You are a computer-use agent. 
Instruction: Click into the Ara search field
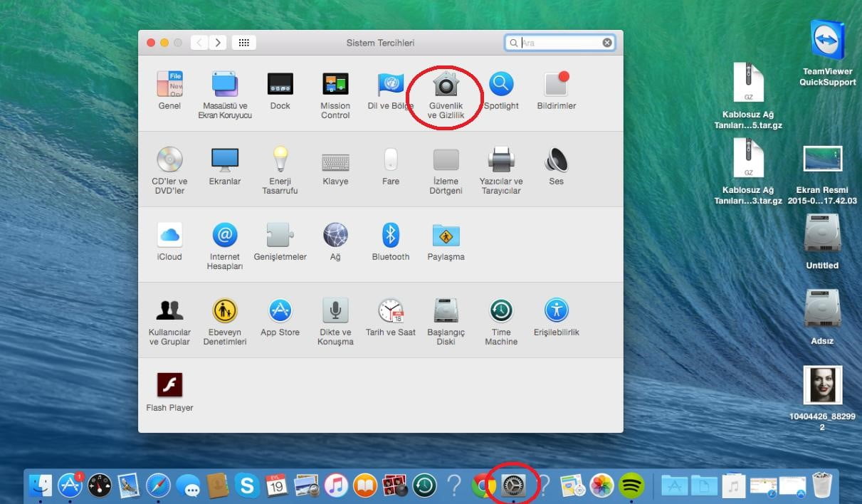click(560, 42)
